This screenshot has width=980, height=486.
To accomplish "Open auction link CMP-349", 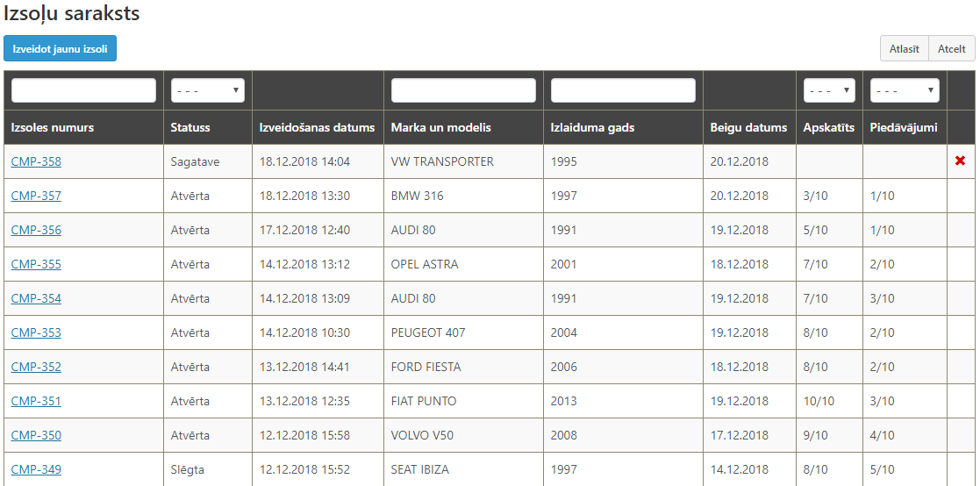I will point(36,469).
